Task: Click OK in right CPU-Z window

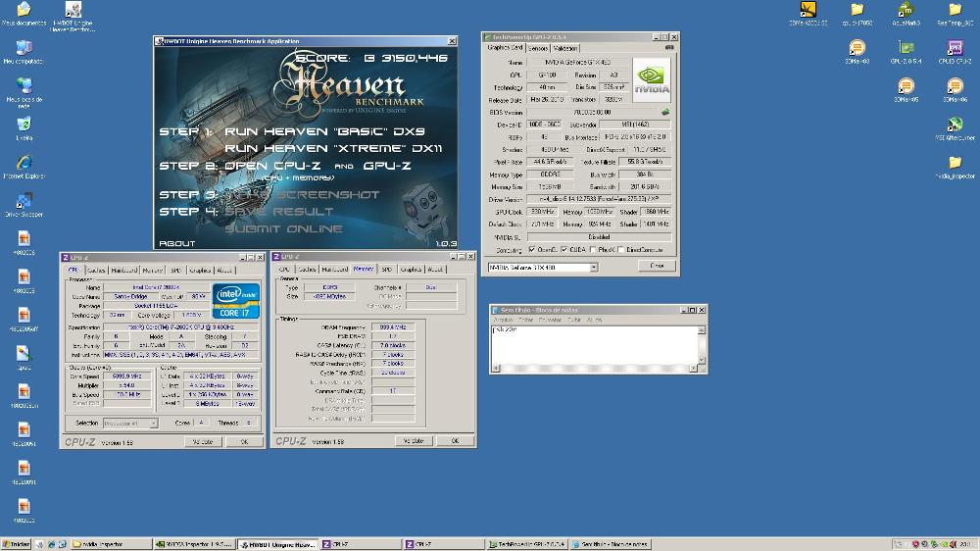Action: coord(455,441)
